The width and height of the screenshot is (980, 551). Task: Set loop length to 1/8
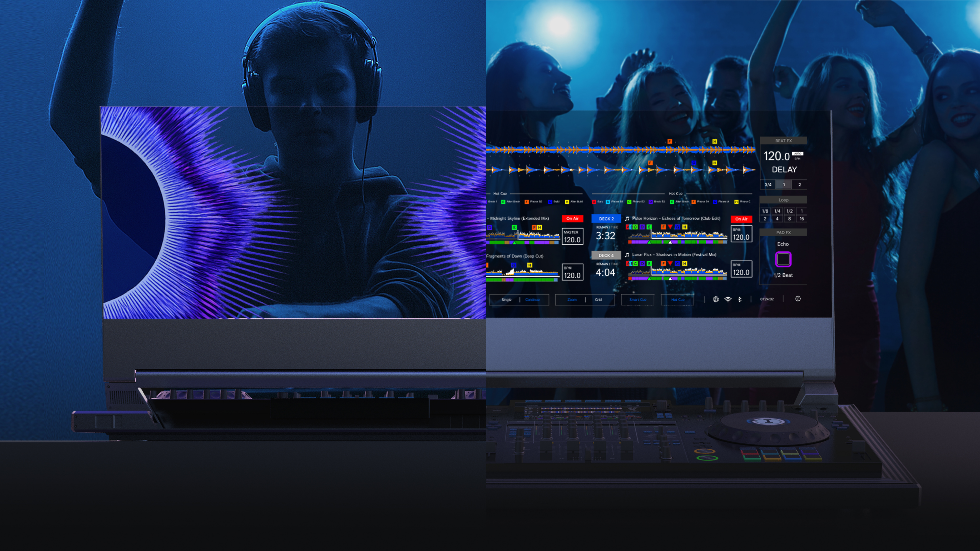(x=765, y=211)
